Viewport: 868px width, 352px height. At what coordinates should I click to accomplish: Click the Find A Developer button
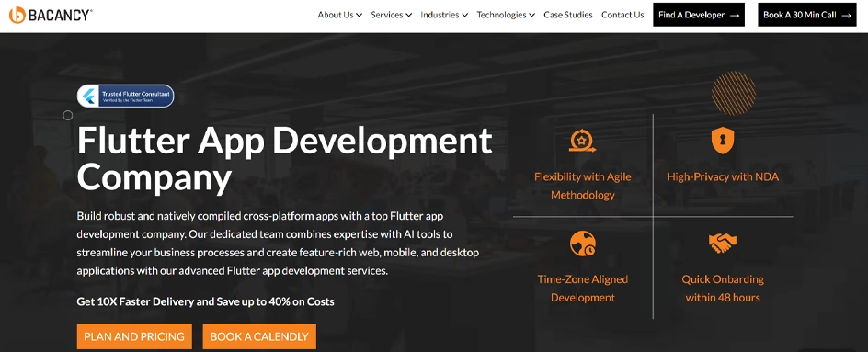tap(699, 15)
